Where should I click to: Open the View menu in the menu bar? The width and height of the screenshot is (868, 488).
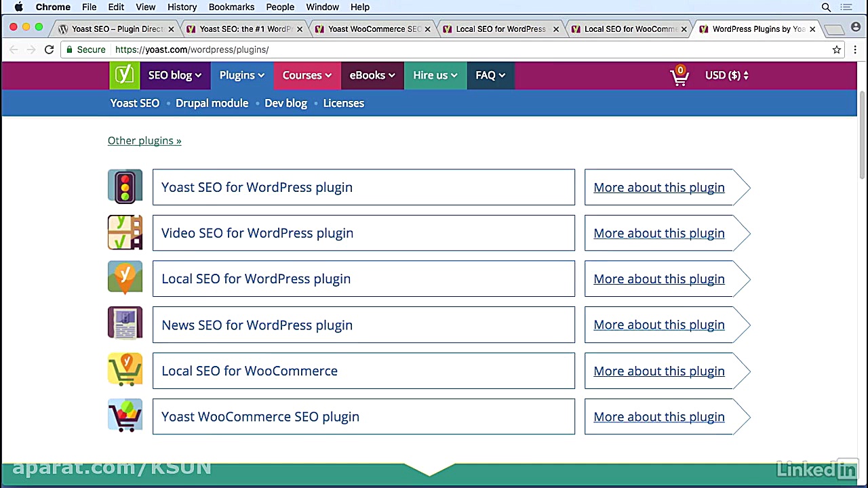tap(145, 7)
